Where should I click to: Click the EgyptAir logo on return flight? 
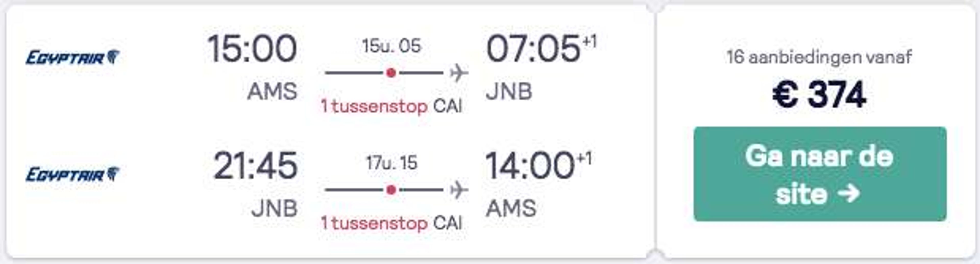pyautogui.click(x=73, y=175)
